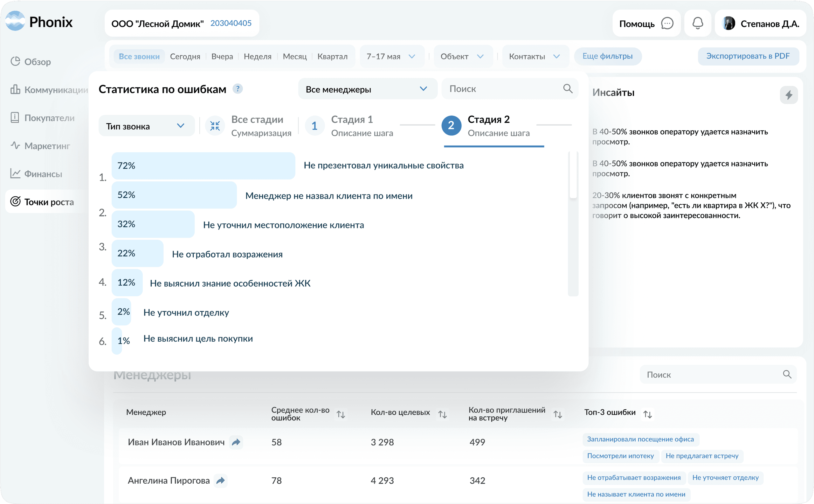Click the Еще фильтры button
The height and width of the screenshot is (504, 814).
point(607,56)
